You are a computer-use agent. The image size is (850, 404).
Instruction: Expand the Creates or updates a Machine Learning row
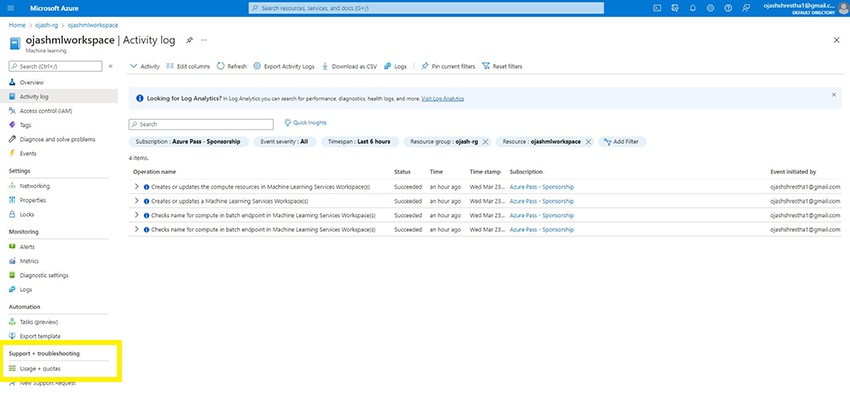137,201
